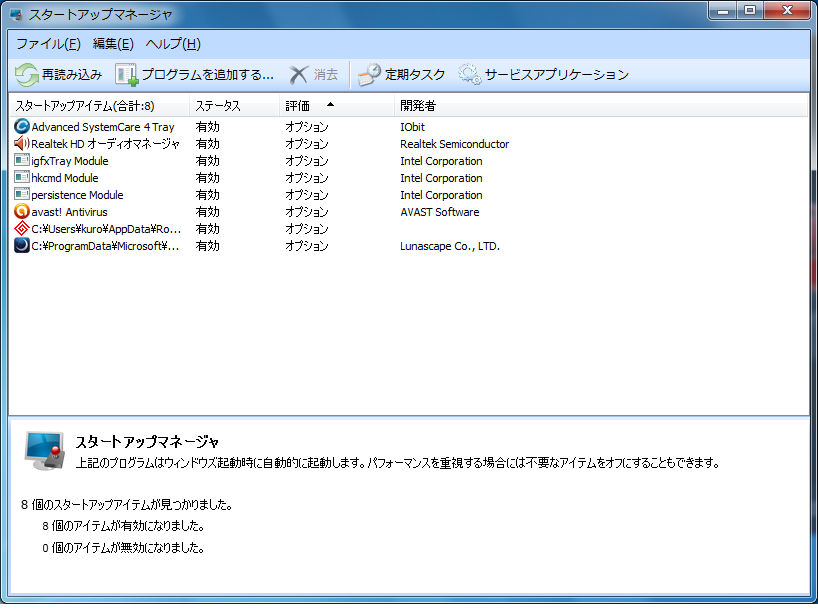Click 有効 status of Advanced SystemCare row
The width and height of the screenshot is (818, 614).
point(207,127)
